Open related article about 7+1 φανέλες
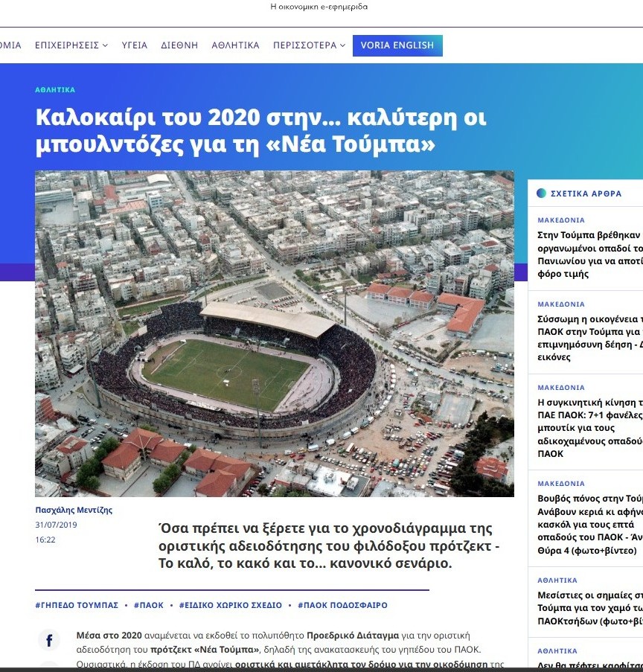The height and width of the screenshot is (672, 643). tap(590, 428)
